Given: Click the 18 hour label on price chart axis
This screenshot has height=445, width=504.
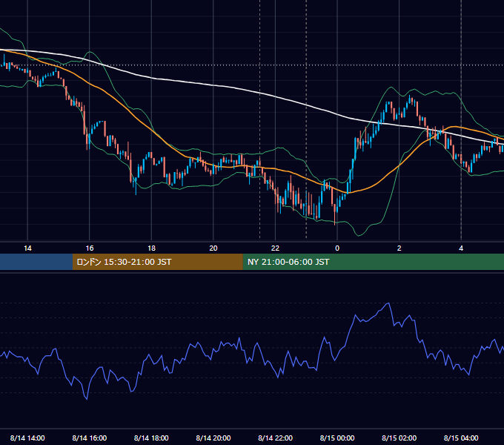Looking at the screenshot, I should click(x=151, y=248).
